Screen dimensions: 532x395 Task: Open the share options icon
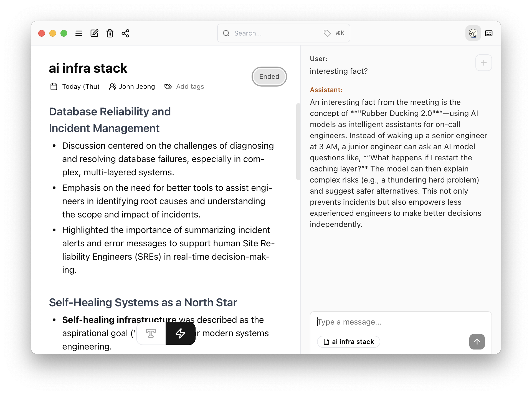(125, 33)
